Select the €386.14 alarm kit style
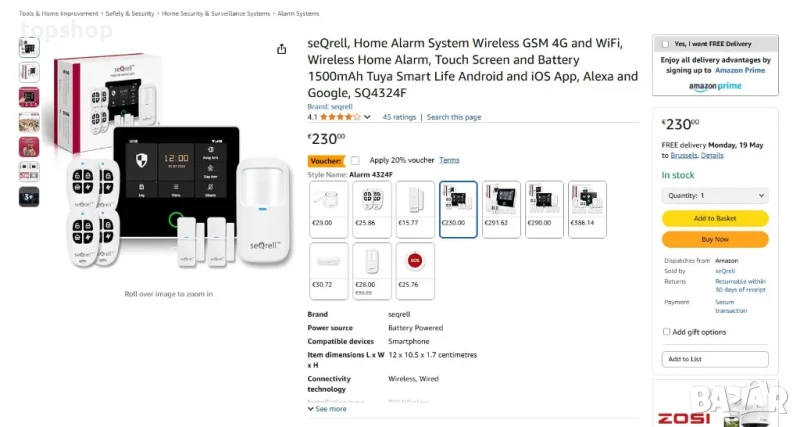This screenshot has width=800, height=427. pyautogui.click(x=588, y=209)
